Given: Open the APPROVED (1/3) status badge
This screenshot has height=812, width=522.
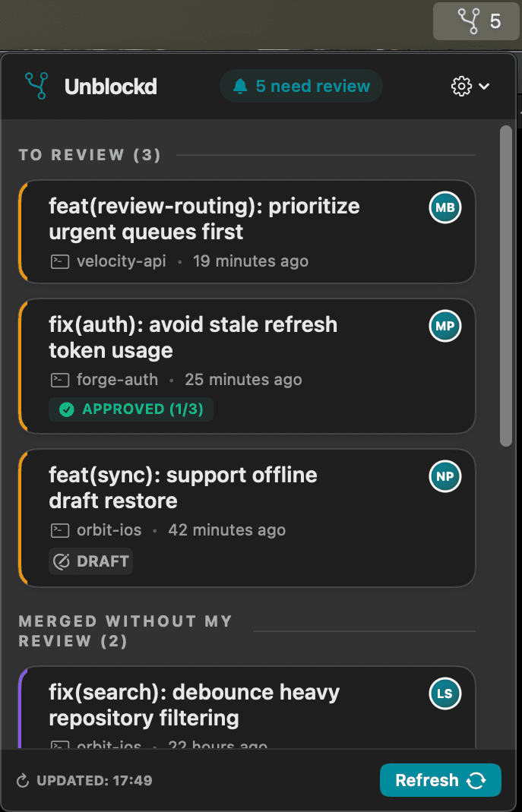Looking at the screenshot, I should coord(131,409).
